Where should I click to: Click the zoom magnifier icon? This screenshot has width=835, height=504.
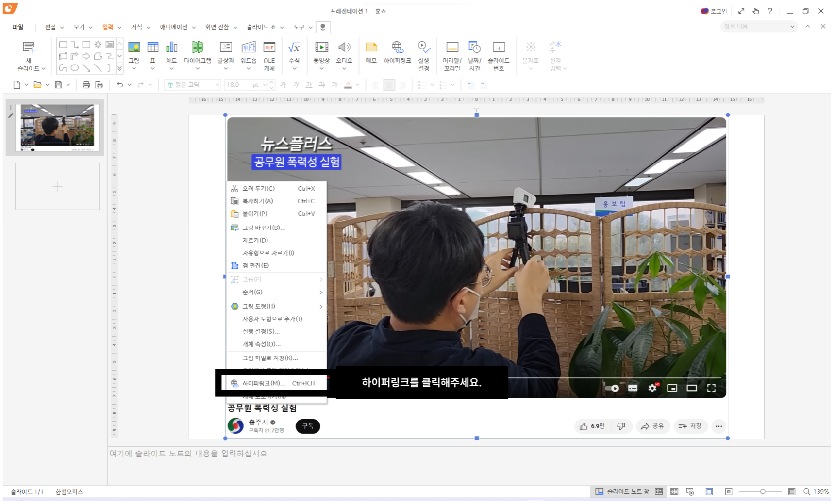tap(807, 491)
